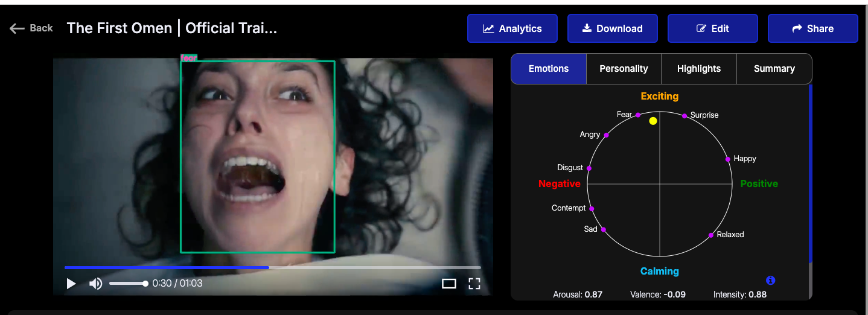Open the Highlights tab
The image size is (868, 315).
pyautogui.click(x=699, y=69)
